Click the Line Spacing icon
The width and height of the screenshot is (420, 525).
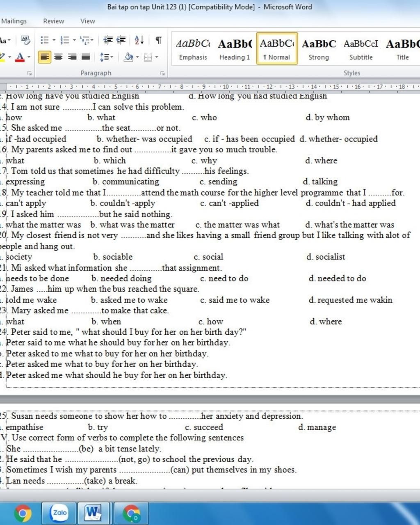point(104,57)
